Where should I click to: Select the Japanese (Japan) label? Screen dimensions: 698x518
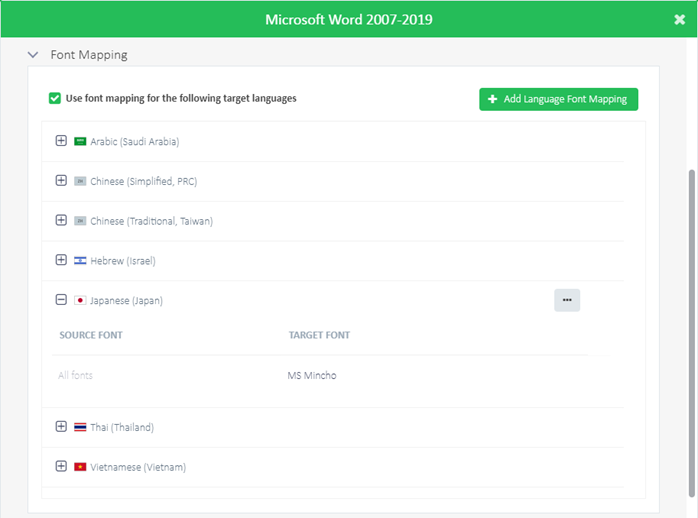click(126, 300)
